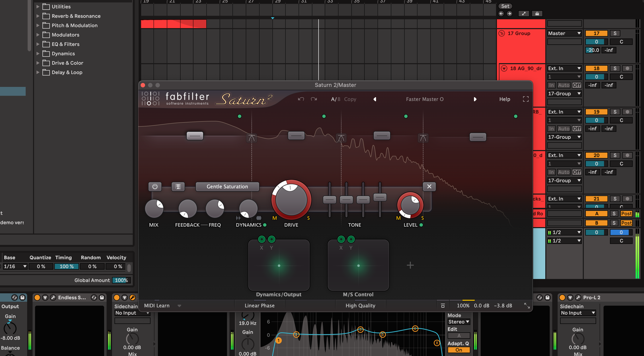644x356 pixels.
Task: Open the Faster Master O preset menu
Action: point(425,99)
